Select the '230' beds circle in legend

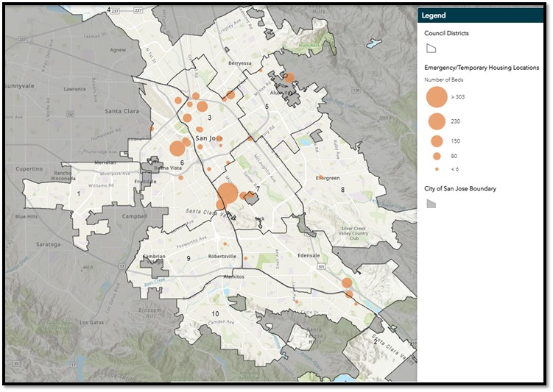pos(437,121)
